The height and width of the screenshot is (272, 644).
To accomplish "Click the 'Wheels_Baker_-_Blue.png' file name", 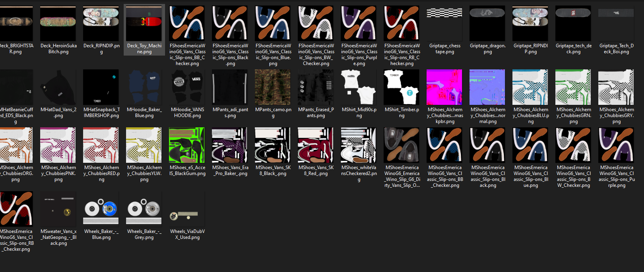I will pyautogui.click(x=101, y=234).
